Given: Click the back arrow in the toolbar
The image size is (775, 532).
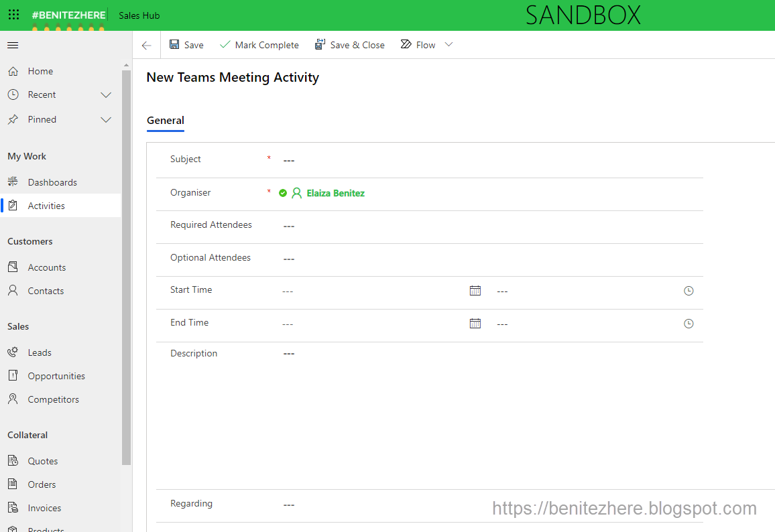Looking at the screenshot, I should pyautogui.click(x=146, y=45).
